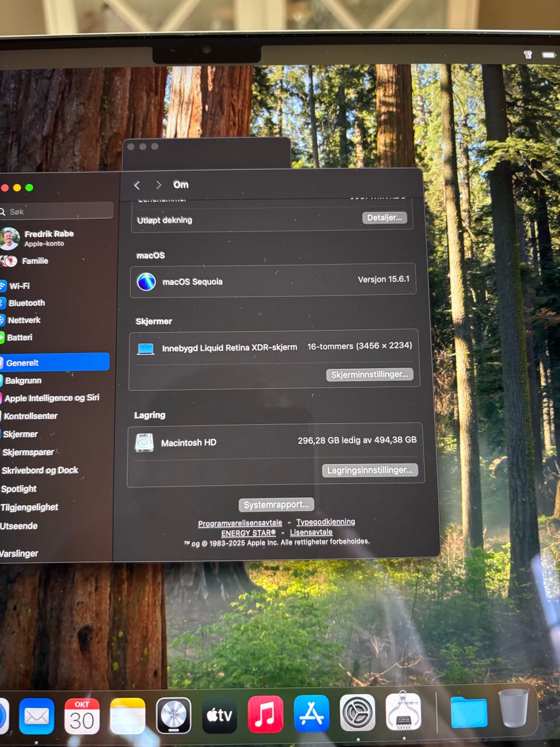Open the Lisensavtale link

(x=311, y=532)
